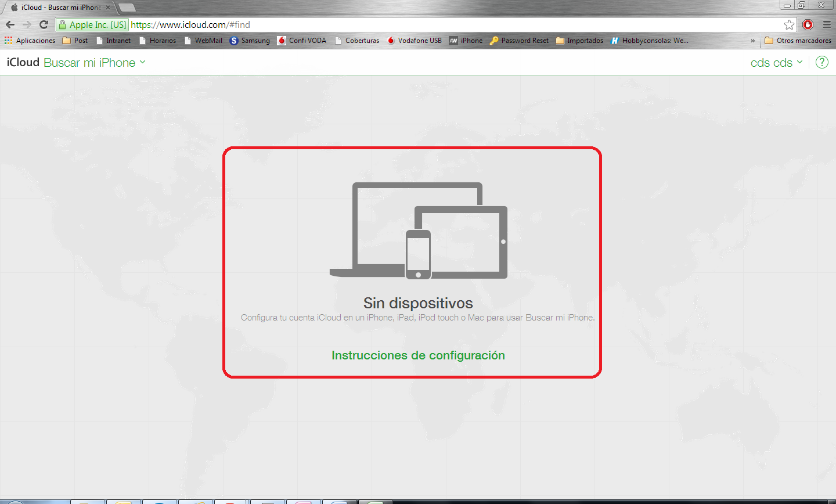The height and width of the screenshot is (504, 836).
Task: Open the Aplicaciones apps grid shortcut
Action: pyautogui.click(x=30, y=41)
